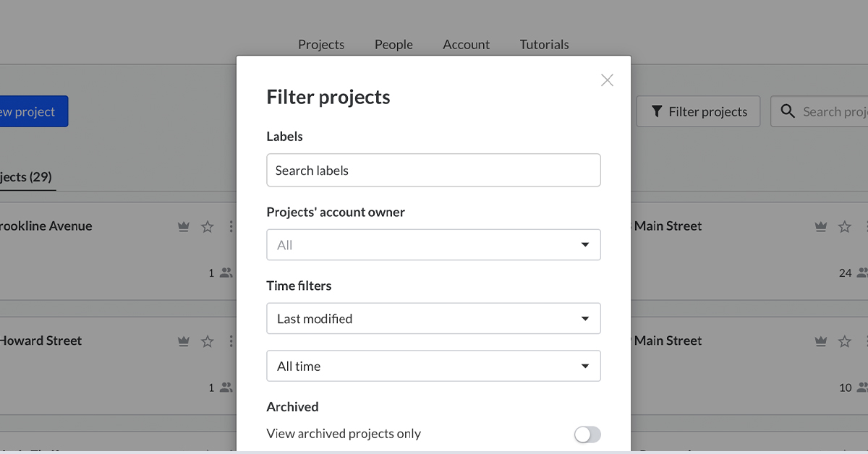Go to the People nav item
Screen dimensions: 868x454
click(393, 45)
